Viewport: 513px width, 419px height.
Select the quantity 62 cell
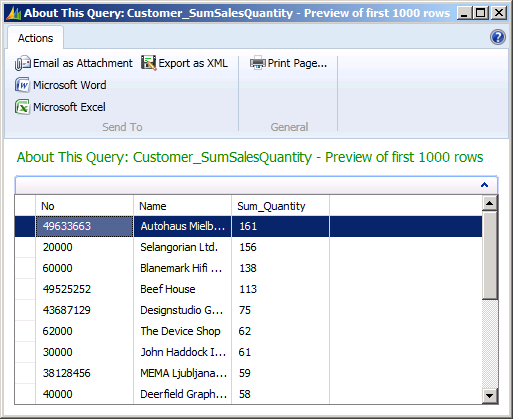(x=280, y=331)
